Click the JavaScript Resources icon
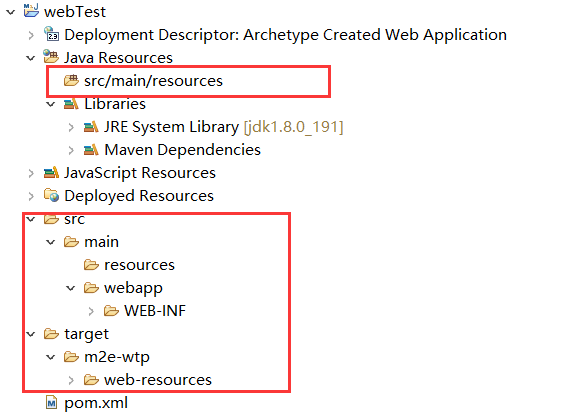Image resolution: width=577 pixels, height=416 pixels. [x=51, y=172]
